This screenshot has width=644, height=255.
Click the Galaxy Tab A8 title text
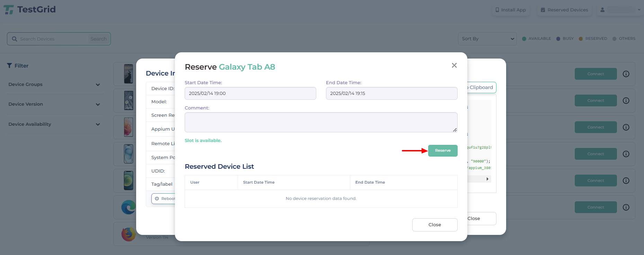[x=247, y=67]
